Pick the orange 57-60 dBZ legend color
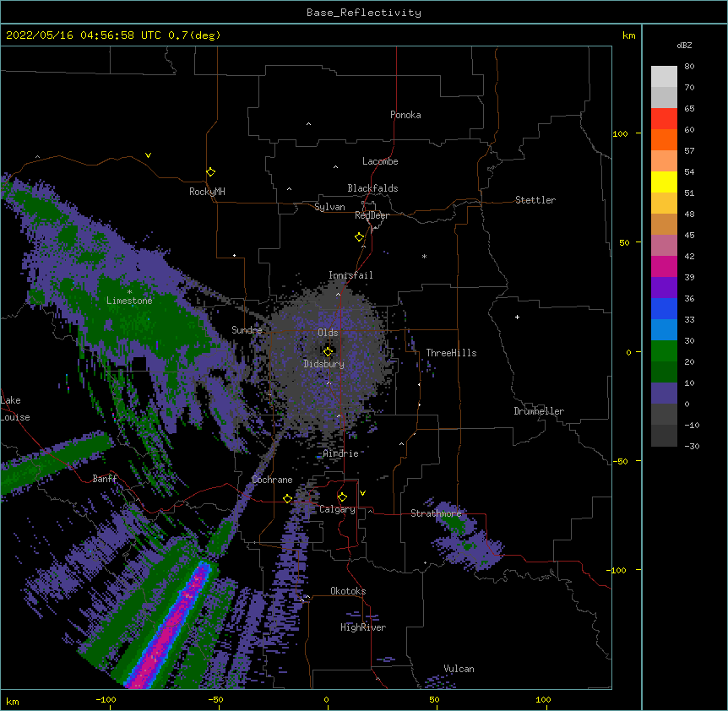This screenshot has width=728, height=711. 664,139
